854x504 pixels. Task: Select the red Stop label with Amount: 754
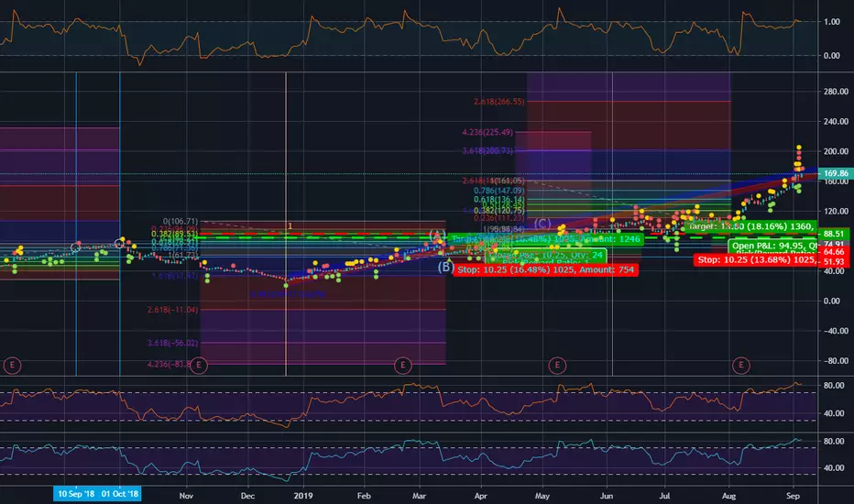coord(546,269)
